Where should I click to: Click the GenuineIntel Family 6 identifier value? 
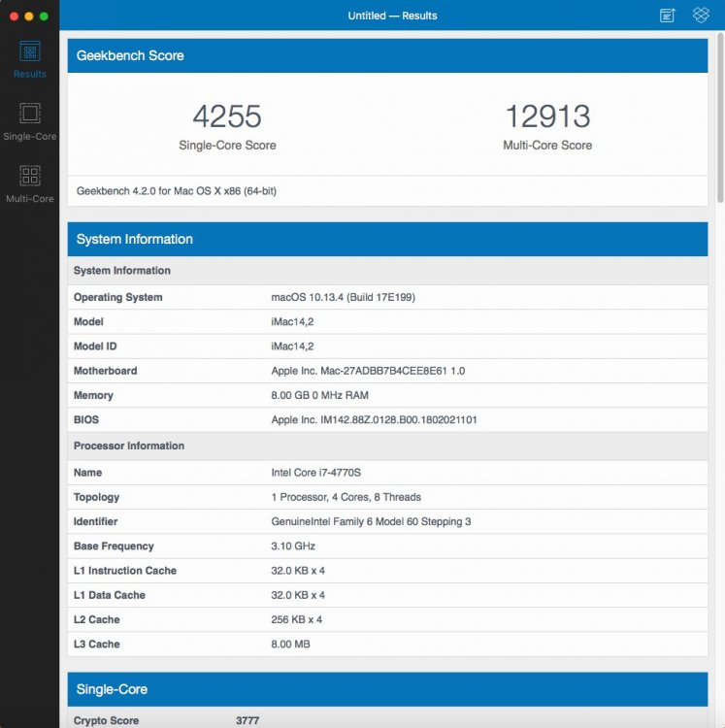point(371,522)
